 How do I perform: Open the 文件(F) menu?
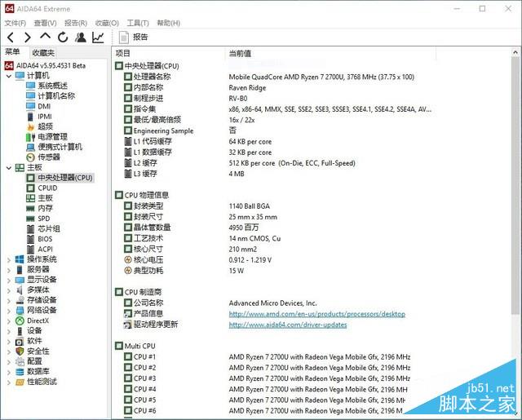point(15,23)
